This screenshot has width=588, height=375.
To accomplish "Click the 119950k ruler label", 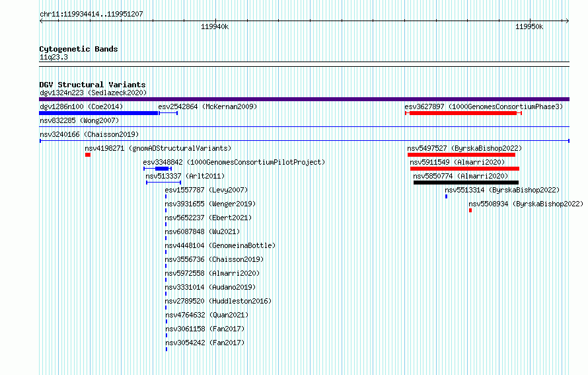I will 529,26.
